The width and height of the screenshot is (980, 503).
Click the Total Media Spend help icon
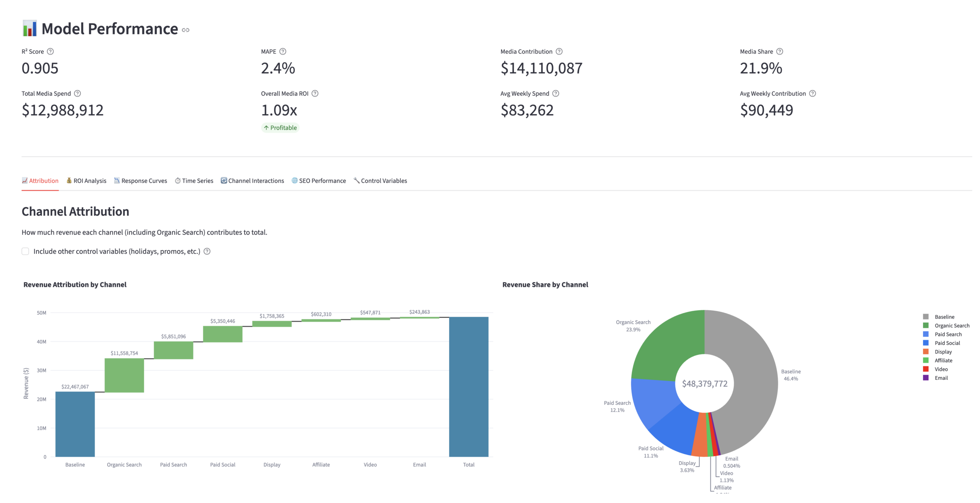tap(77, 93)
